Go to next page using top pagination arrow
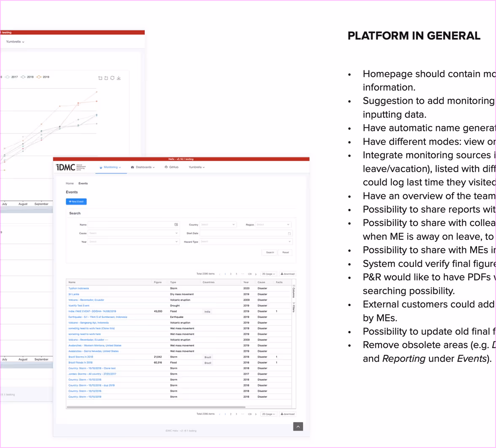The height and width of the screenshot is (448, 496). tap(256, 274)
